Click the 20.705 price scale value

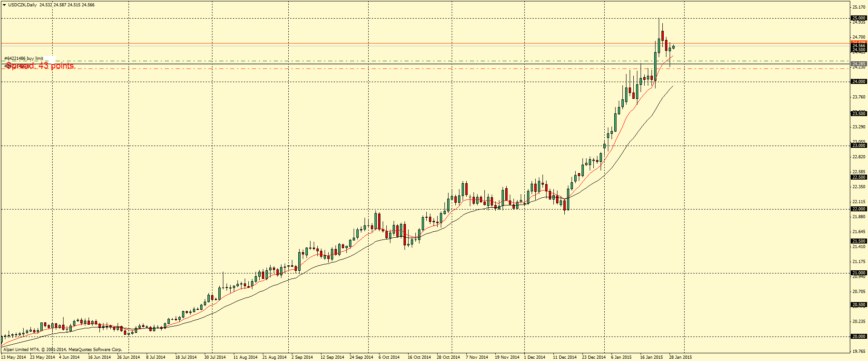click(858, 292)
